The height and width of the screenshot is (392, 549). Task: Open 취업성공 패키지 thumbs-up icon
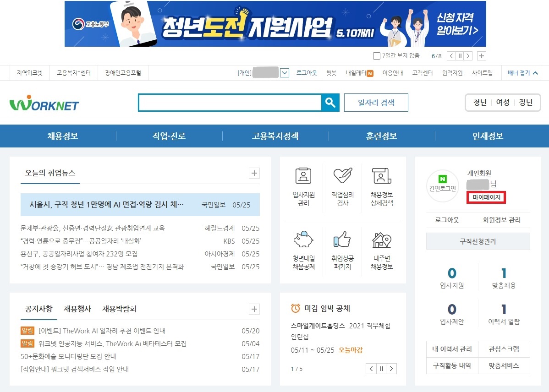pyautogui.click(x=343, y=250)
